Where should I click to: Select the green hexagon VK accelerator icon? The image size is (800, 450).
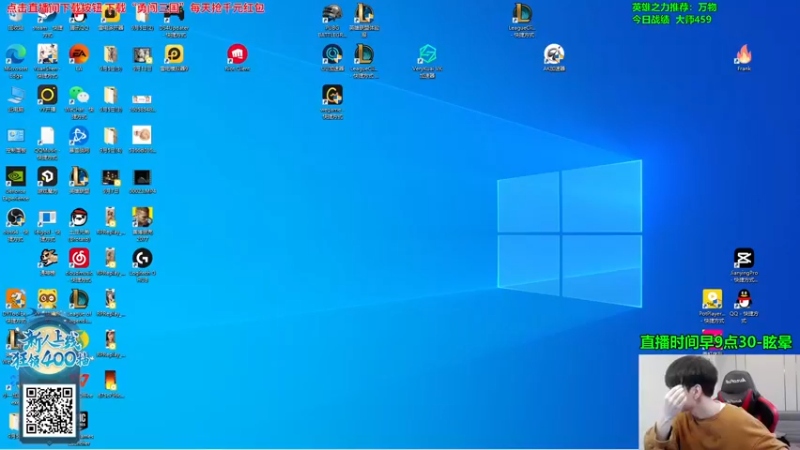pos(428,54)
